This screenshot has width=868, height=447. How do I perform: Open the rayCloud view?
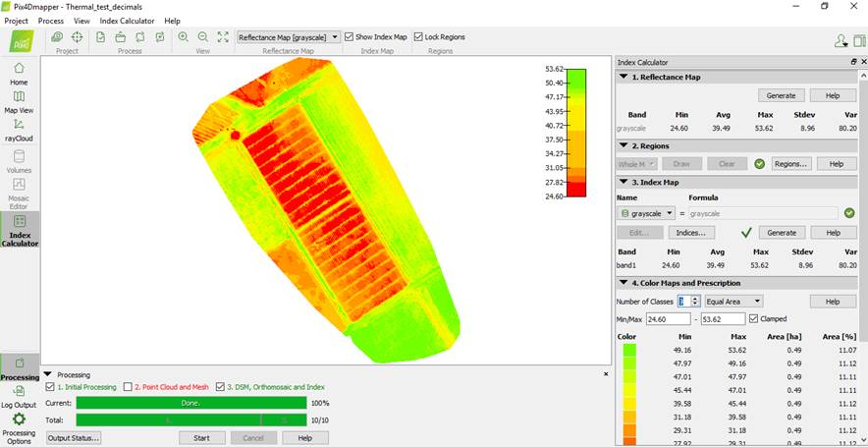point(19,130)
